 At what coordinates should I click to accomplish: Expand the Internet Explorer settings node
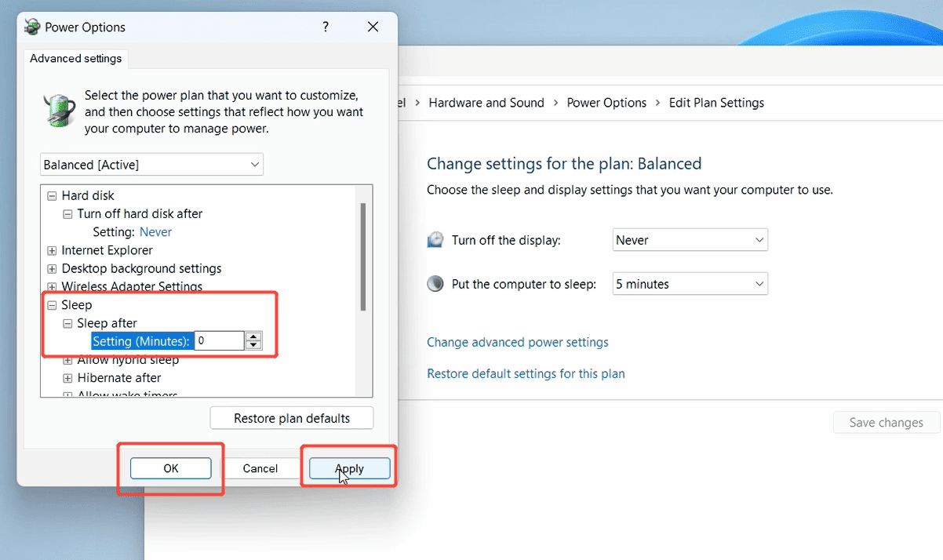[x=51, y=249]
